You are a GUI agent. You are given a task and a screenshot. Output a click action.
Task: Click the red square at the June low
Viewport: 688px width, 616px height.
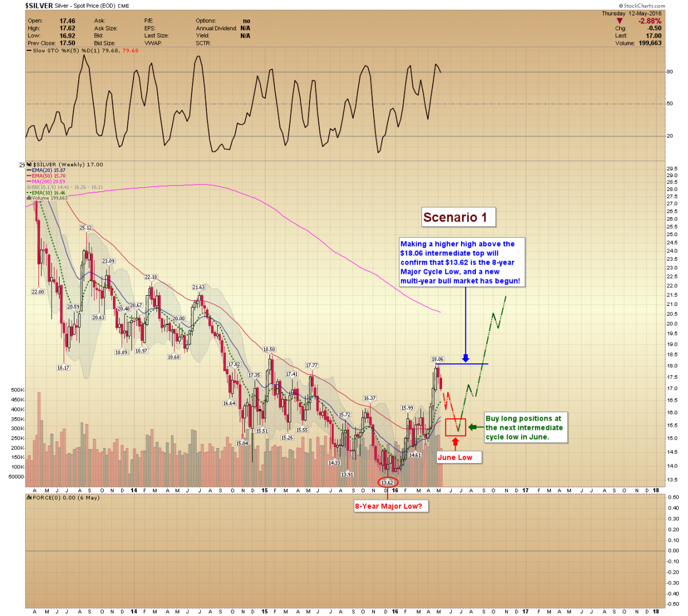[455, 427]
